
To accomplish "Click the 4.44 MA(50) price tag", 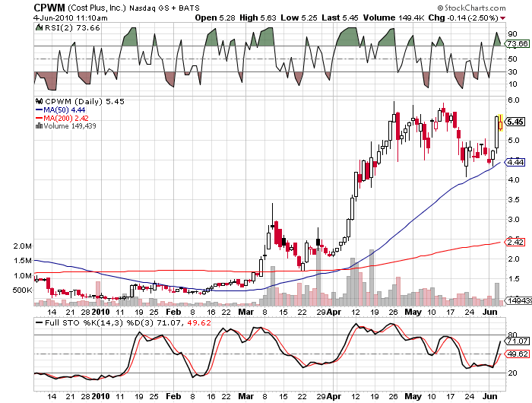I will (x=515, y=163).
